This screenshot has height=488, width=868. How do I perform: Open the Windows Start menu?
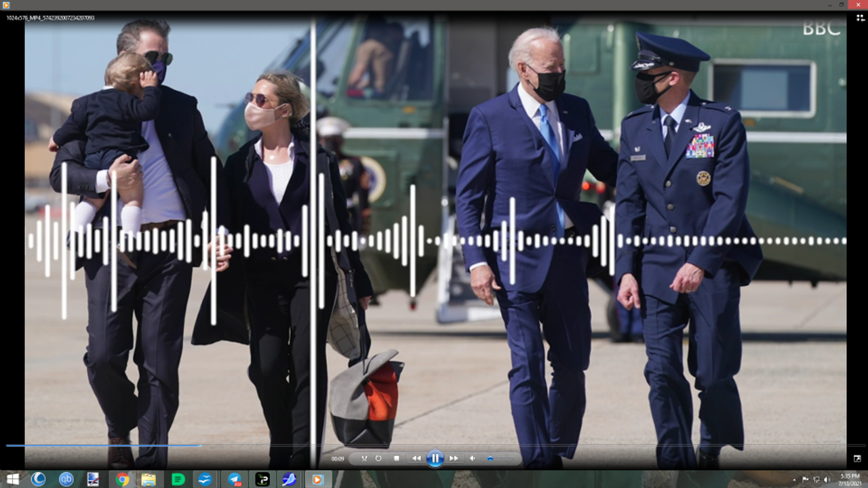[12, 479]
